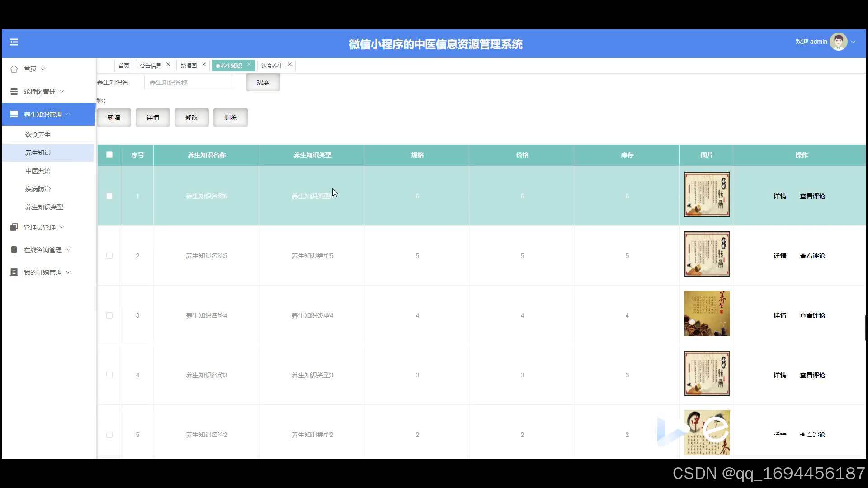This screenshot has height=488, width=868.
Task: Close the 公告信息 tab
Action: coord(168,64)
